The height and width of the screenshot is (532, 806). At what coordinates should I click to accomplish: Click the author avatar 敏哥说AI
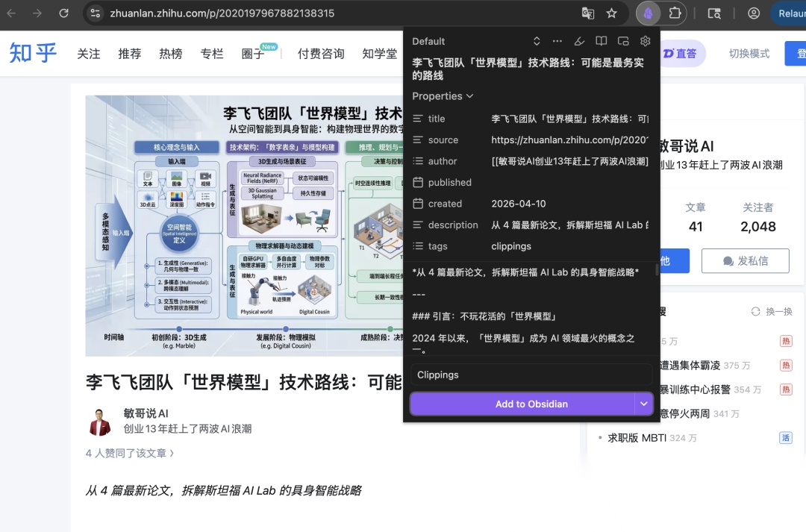coord(100,422)
